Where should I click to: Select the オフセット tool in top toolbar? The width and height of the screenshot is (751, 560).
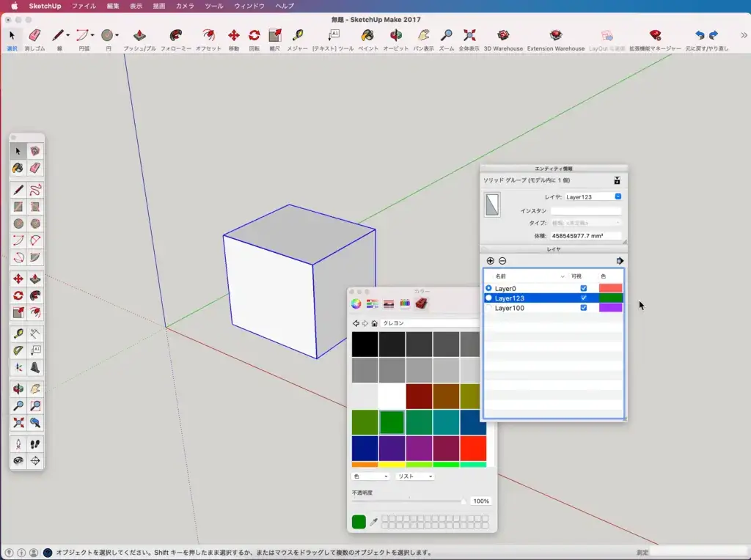208,40
